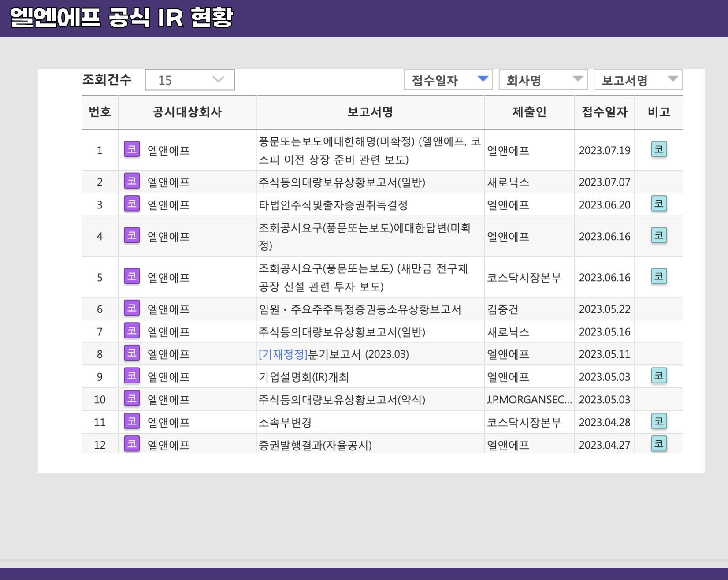The height and width of the screenshot is (580, 728).
Task: Select submitter 새로닉스 in row 2
Action: (508, 182)
